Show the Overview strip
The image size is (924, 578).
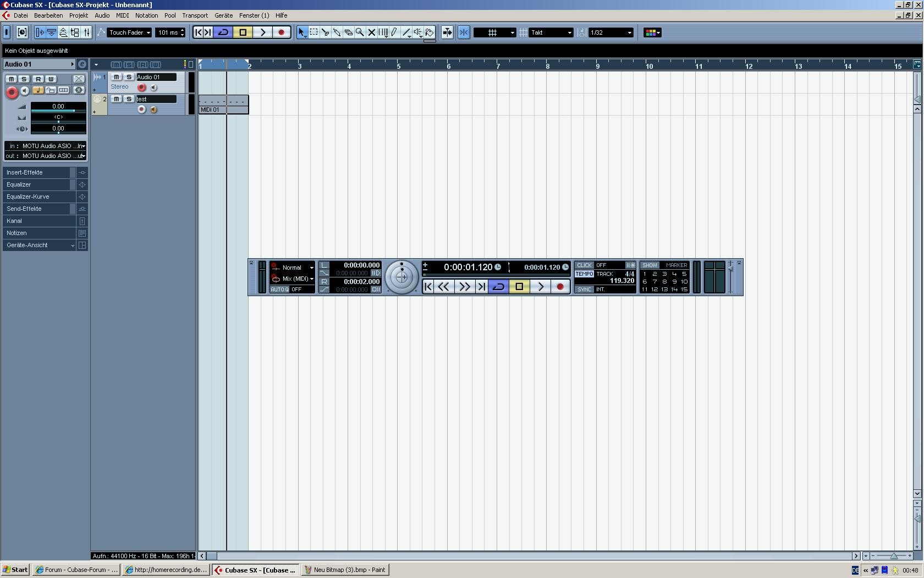pyautogui.click(x=63, y=32)
